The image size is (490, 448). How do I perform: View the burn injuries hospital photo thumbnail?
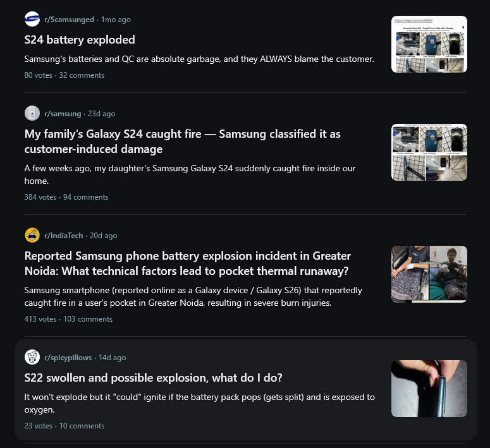[x=429, y=274]
